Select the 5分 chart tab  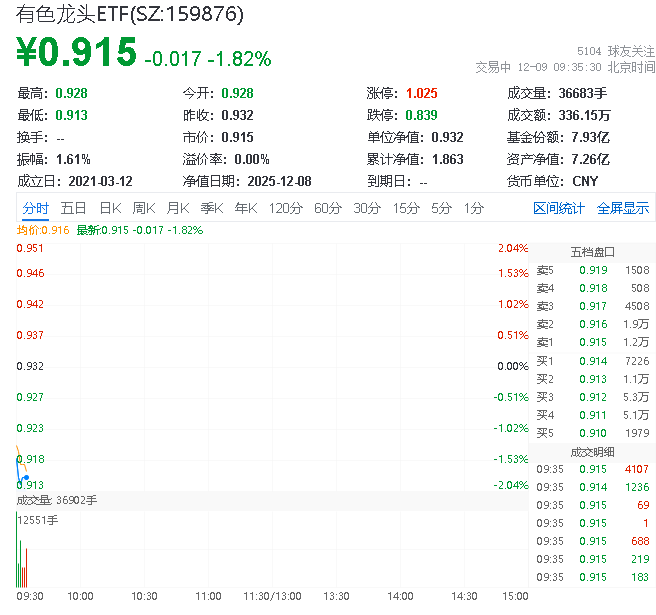point(441,208)
